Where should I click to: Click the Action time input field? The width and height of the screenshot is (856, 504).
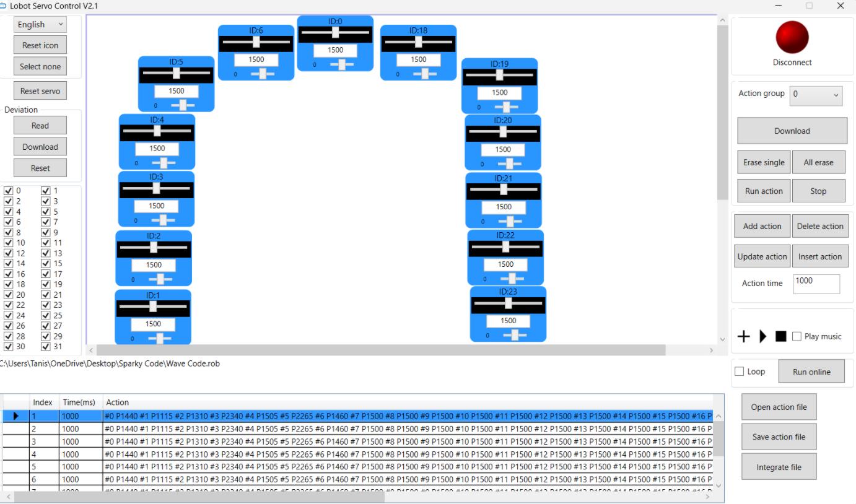816,283
